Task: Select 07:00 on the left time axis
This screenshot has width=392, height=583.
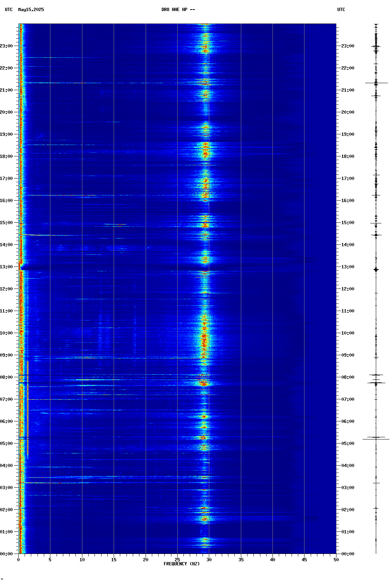Action: [6, 399]
